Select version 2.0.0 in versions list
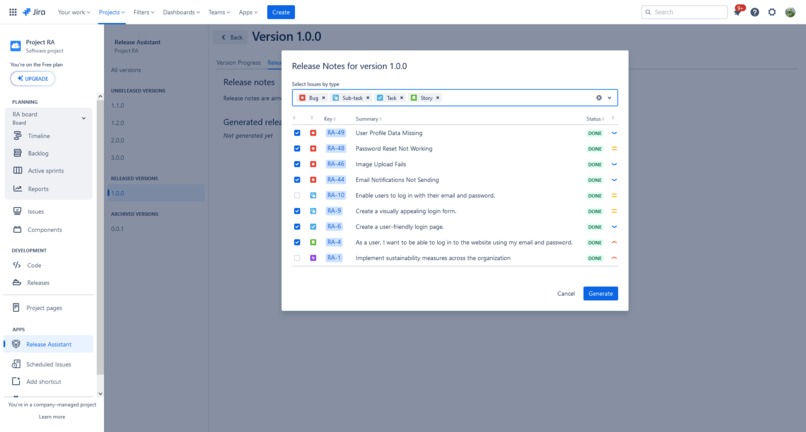Viewport: 806px width, 432px height. pos(118,140)
